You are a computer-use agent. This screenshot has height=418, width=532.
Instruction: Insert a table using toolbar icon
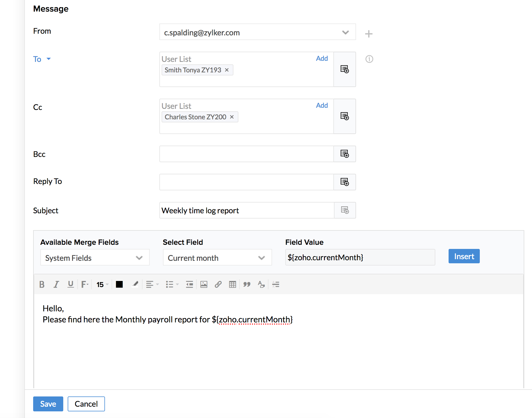[x=233, y=284]
